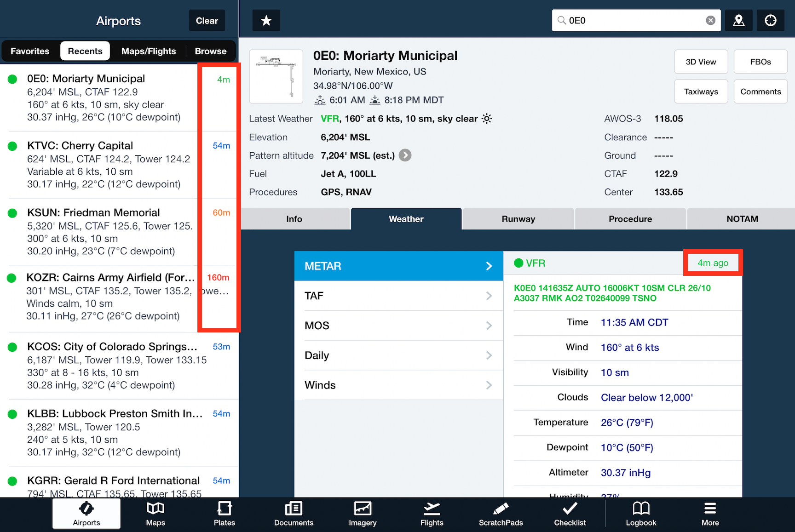This screenshot has height=532, width=795.
Task: Add airport to favorites with star icon
Action: click(x=266, y=21)
